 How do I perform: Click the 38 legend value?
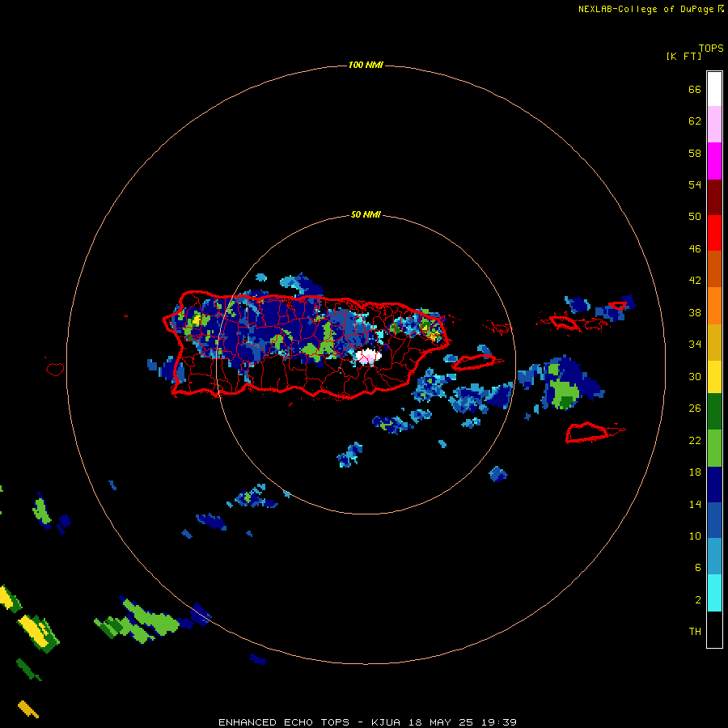point(695,312)
